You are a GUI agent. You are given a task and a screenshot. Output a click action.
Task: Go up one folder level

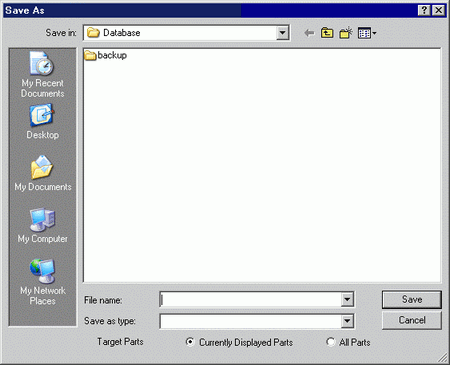[327, 33]
